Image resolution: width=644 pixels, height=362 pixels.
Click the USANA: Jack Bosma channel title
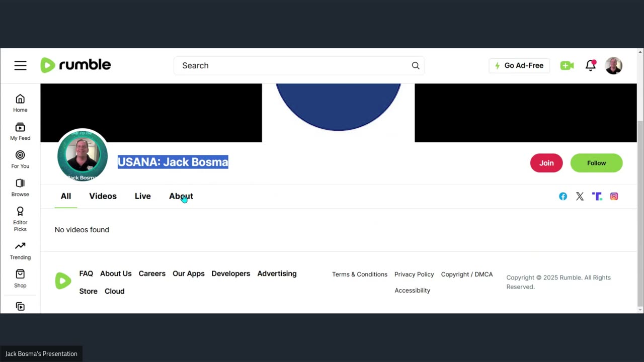coord(173,161)
